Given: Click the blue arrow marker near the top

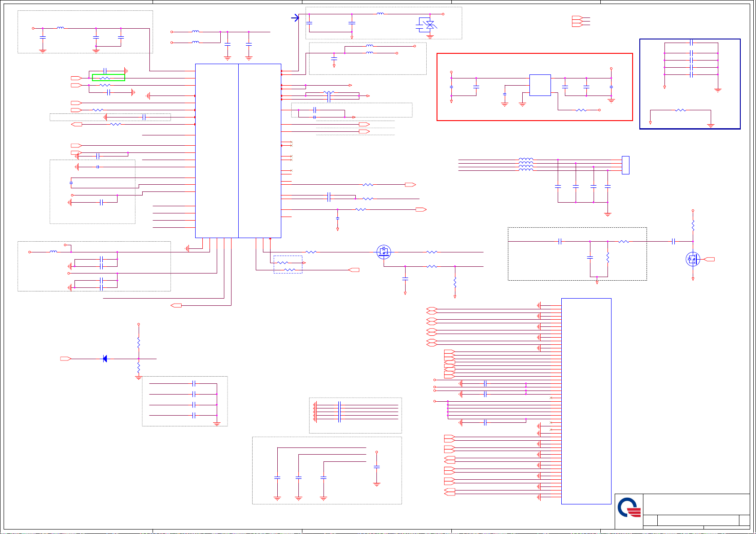Looking at the screenshot, I should [x=295, y=18].
